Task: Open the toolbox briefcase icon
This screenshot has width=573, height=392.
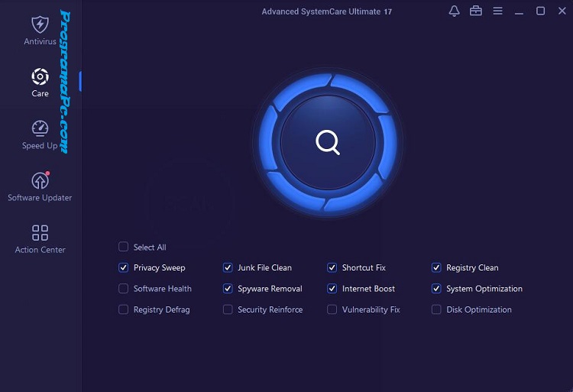Action: pyautogui.click(x=476, y=11)
